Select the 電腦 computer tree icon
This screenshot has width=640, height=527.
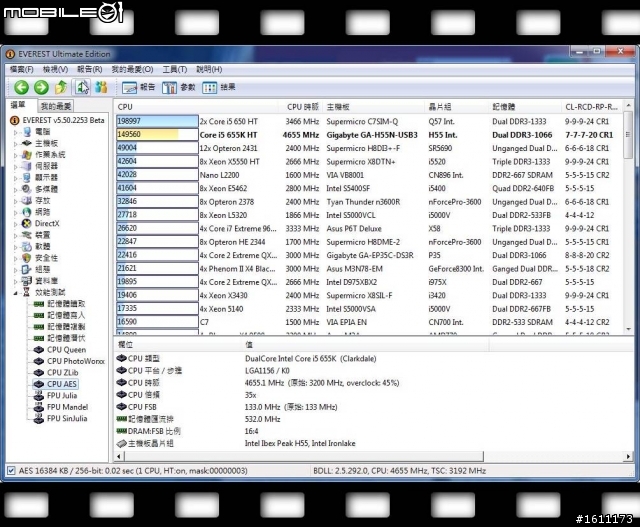(x=27, y=131)
